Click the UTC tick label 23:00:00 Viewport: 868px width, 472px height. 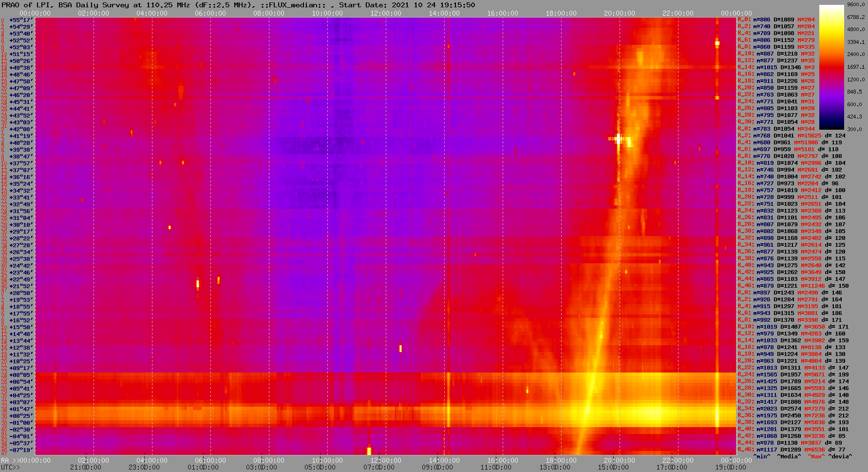tap(145, 468)
